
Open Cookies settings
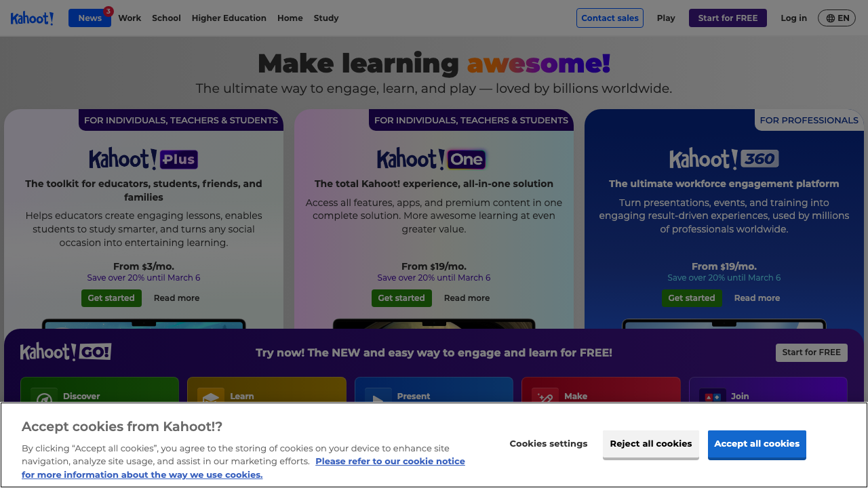point(549,443)
